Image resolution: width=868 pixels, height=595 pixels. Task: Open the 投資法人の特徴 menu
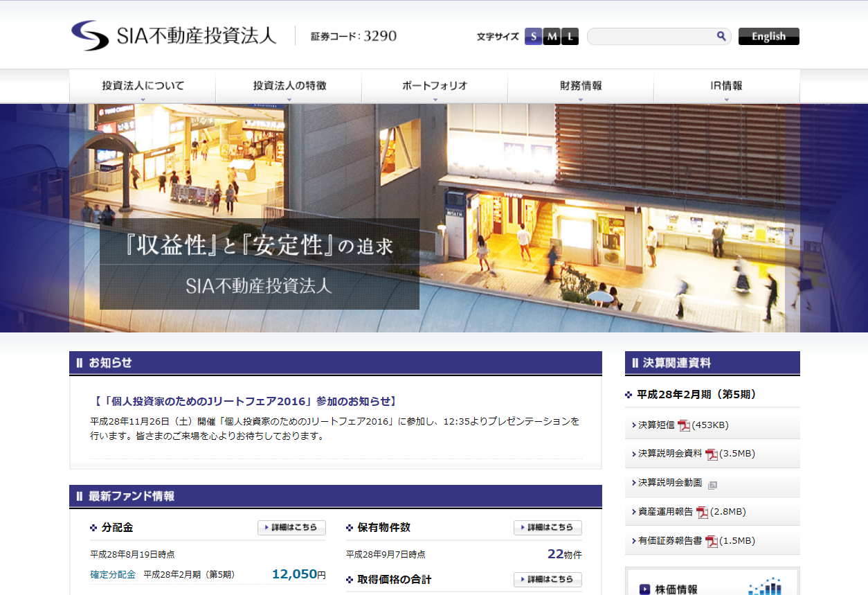289,85
